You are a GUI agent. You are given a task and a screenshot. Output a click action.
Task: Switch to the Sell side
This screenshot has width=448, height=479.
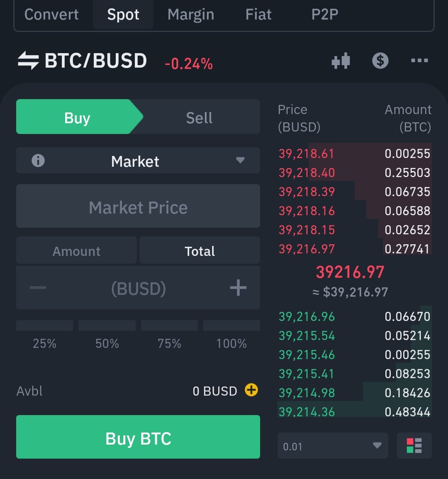click(x=199, y=118)
